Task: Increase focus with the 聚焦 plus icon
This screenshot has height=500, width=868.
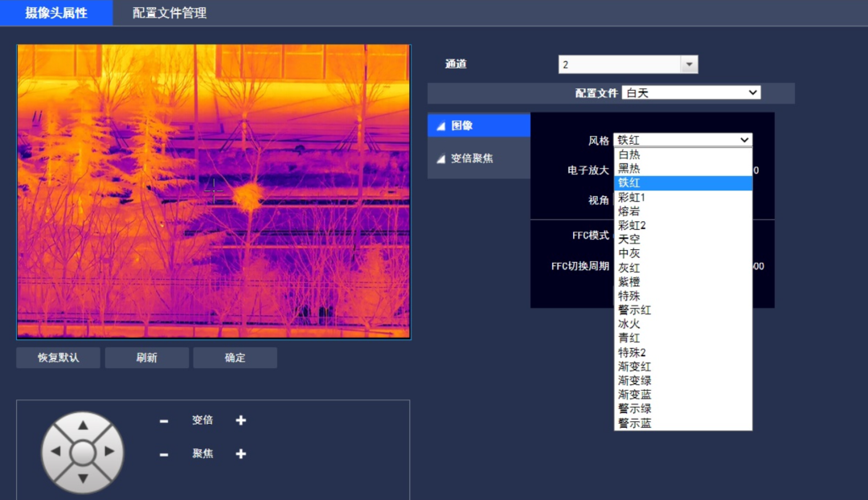Action: [240, 453]
